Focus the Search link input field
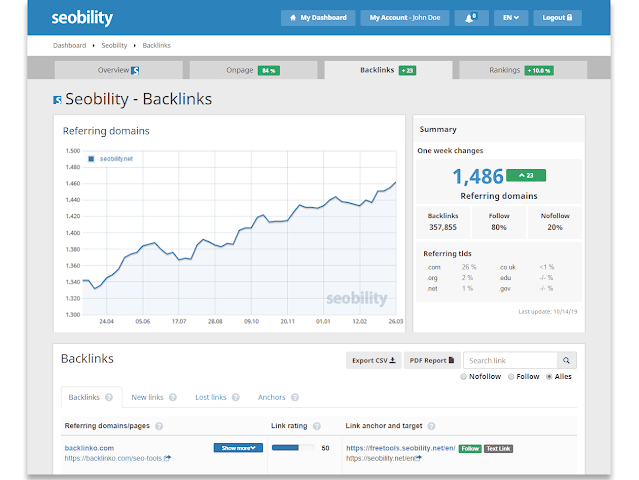Viewport: 639px width, 480px height. coord(510,361)
